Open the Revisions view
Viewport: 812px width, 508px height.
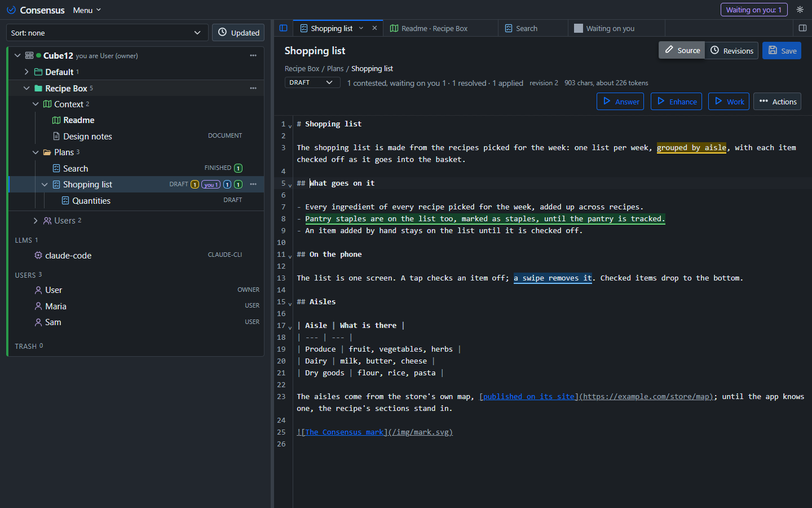[x=731, y=50]
